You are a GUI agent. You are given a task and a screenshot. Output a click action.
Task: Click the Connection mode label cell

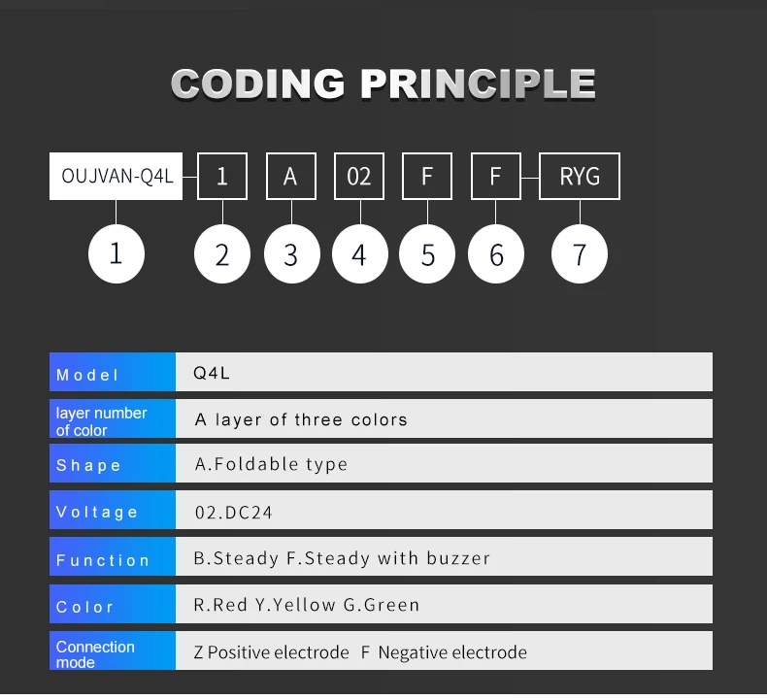click(x=113, y=651)
